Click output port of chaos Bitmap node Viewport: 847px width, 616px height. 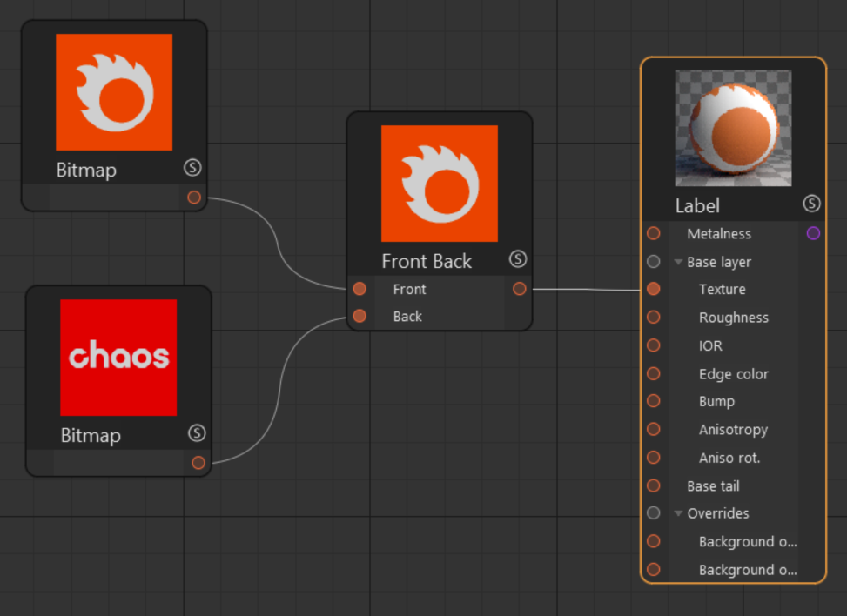(198, 463)
